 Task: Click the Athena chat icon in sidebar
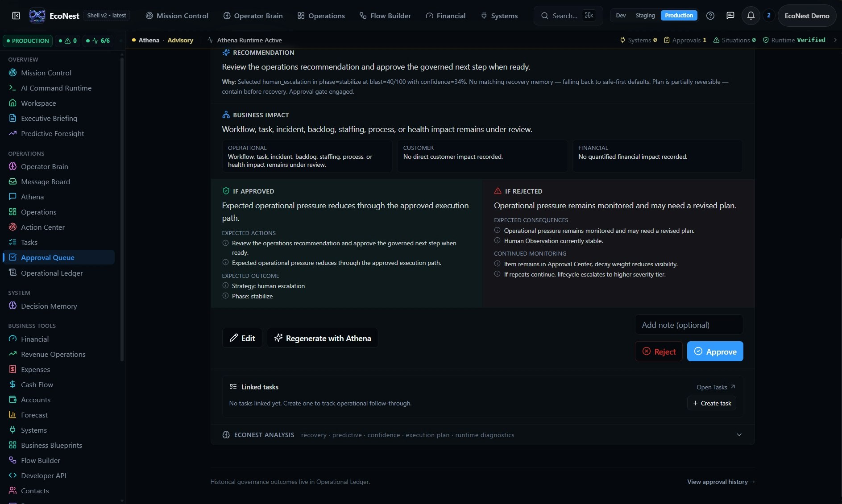coord(12,197)
